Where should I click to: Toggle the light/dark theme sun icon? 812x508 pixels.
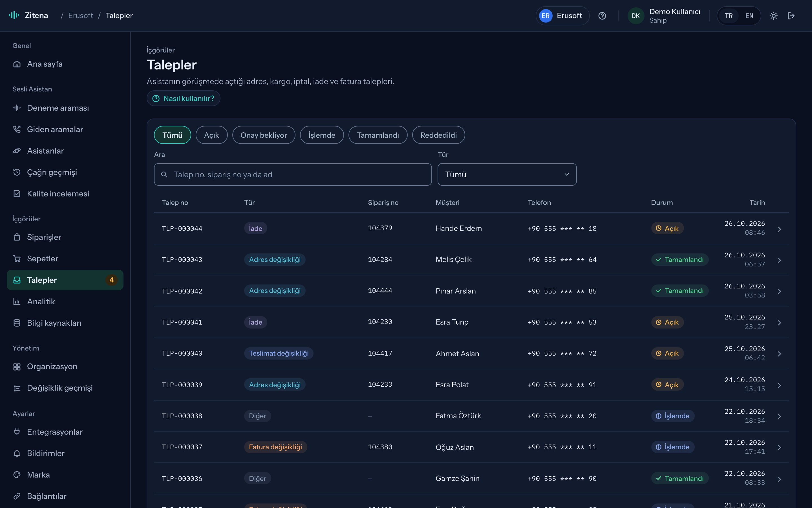(773, 16)
